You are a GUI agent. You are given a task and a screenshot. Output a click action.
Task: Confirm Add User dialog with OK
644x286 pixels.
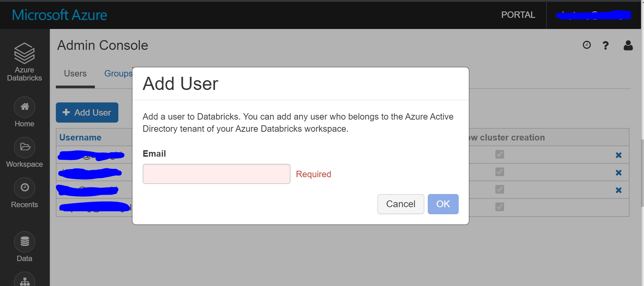tap(443, 204)
